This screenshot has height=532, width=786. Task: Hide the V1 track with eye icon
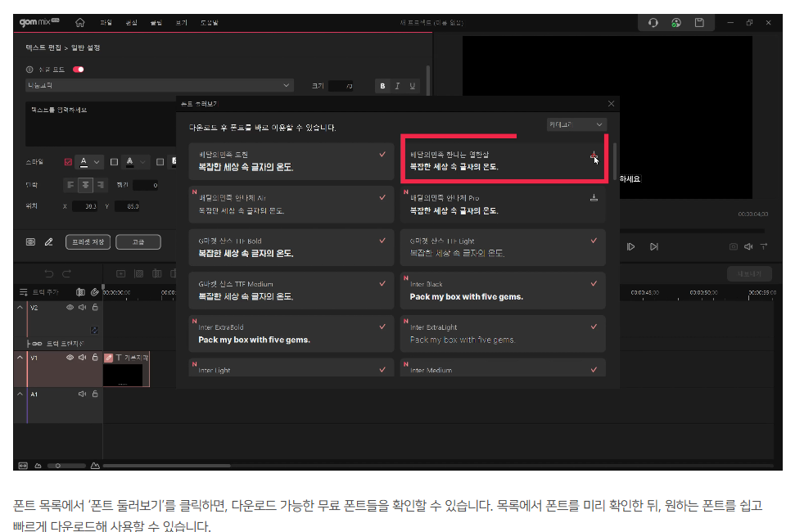click(70, 358)
